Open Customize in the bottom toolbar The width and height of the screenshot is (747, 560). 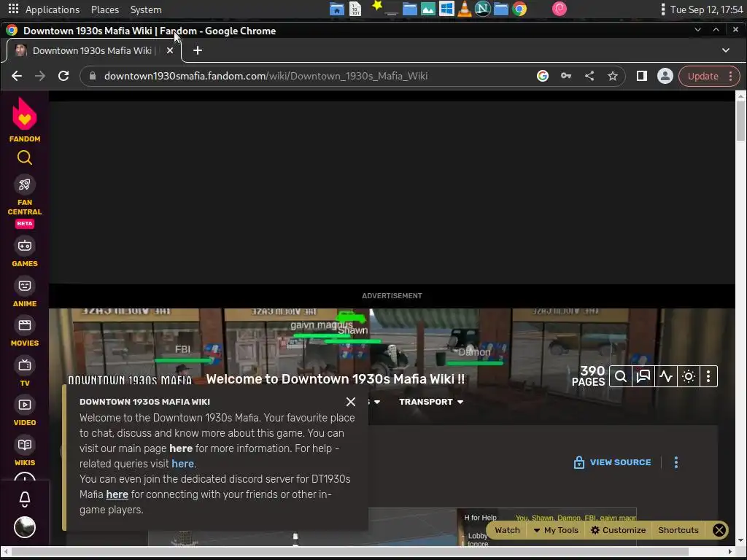pyautogui.click(x=619, y=530)
